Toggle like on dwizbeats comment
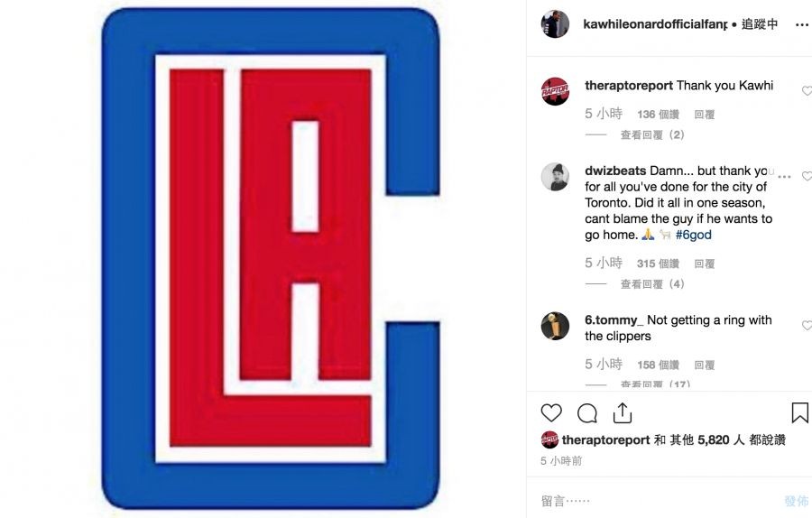The height and width of the screenshot is (518, 812). [x=807, y=176]
